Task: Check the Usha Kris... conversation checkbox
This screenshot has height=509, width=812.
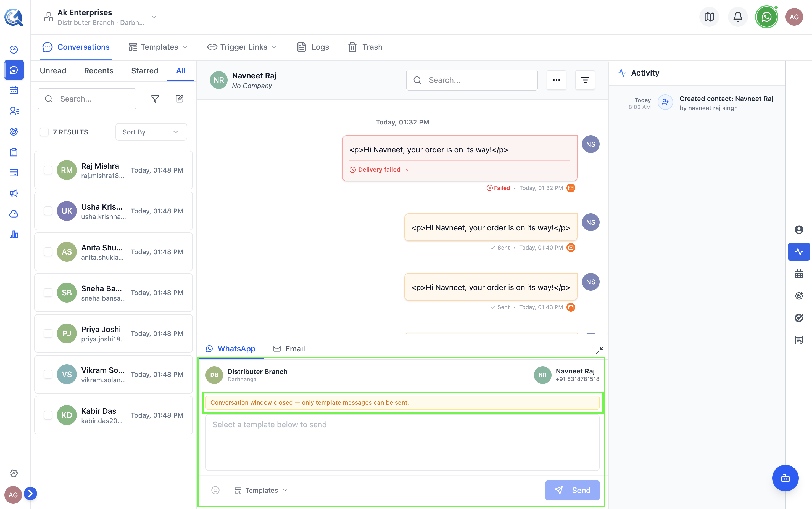Action: [x=48, y=211]
